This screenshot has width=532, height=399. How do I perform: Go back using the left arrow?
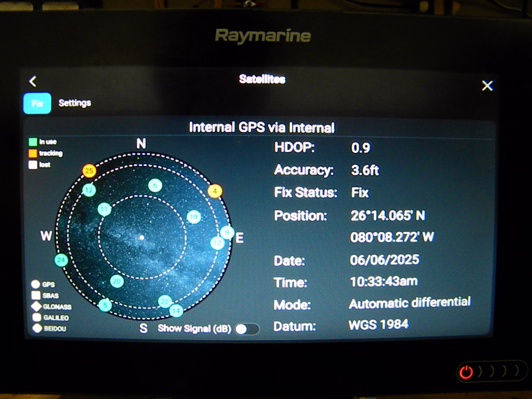(33, 82)
